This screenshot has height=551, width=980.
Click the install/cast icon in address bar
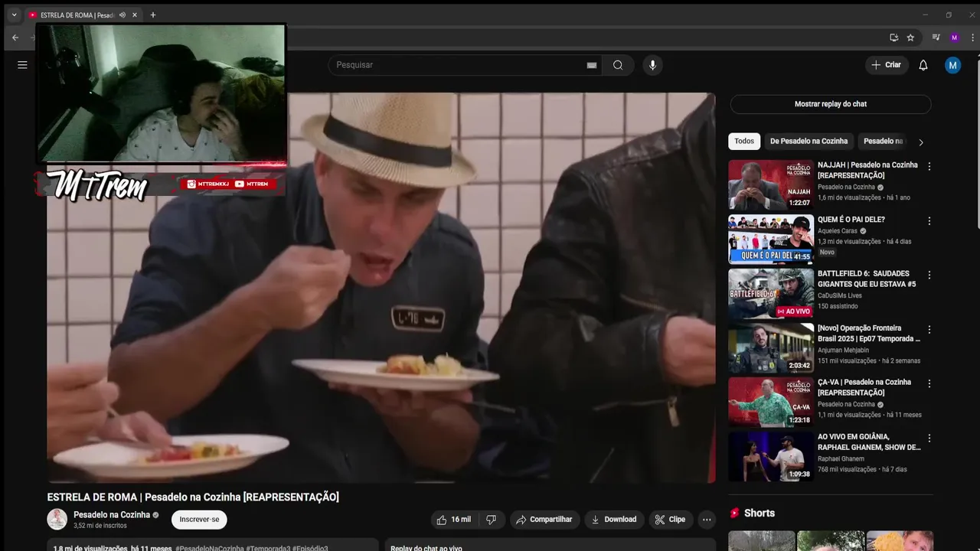pyautogui.click(x=893, y=37)
